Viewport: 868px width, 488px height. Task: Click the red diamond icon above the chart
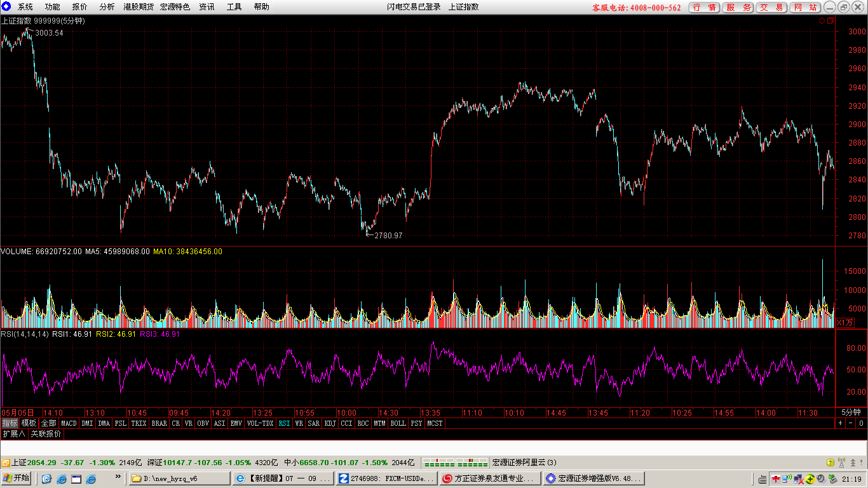point(821,21)
